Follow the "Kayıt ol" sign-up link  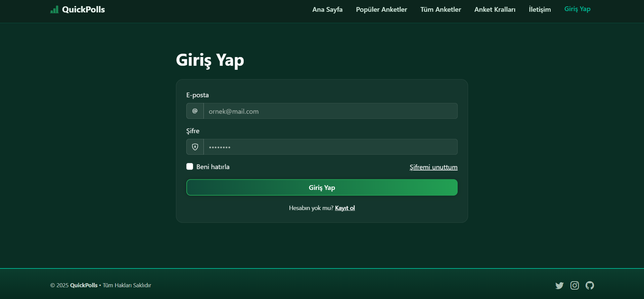tap(345, 208)
